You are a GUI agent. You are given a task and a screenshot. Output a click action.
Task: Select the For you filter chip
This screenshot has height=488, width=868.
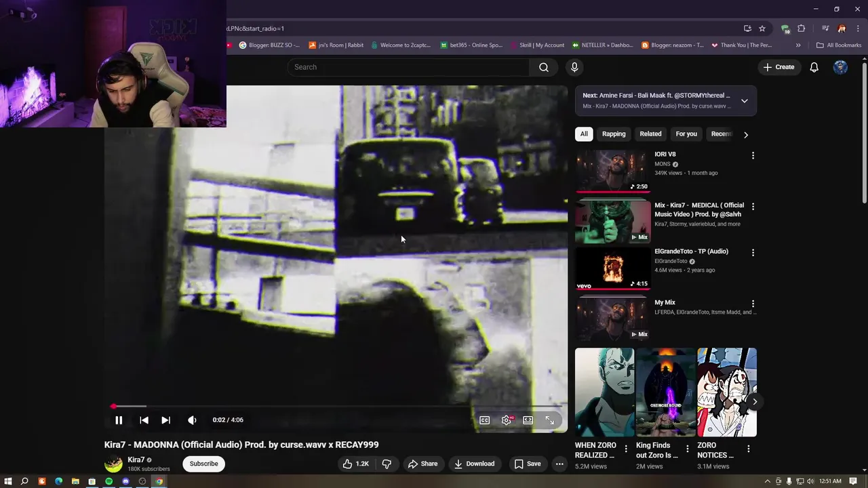click(686, 134)
